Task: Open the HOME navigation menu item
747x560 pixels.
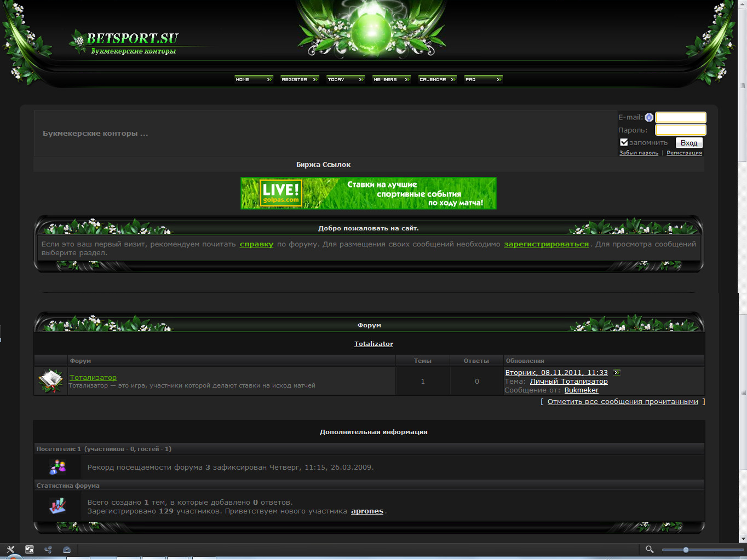Action: (x=254, y=79)
